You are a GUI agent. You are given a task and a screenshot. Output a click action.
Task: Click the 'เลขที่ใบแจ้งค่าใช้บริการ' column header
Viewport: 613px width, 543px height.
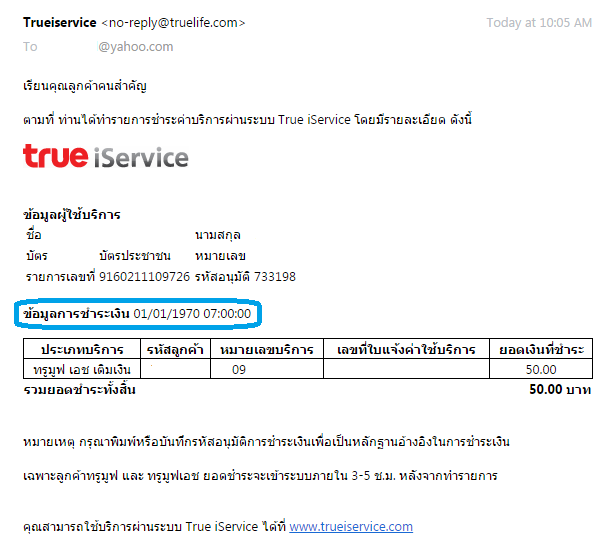406,349
